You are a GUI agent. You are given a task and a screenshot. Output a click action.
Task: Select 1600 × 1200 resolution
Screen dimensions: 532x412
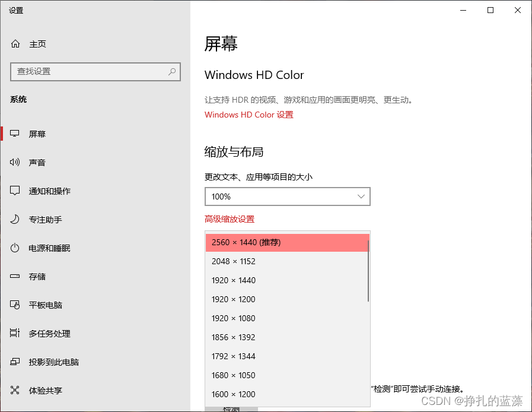tap(287, 394)
